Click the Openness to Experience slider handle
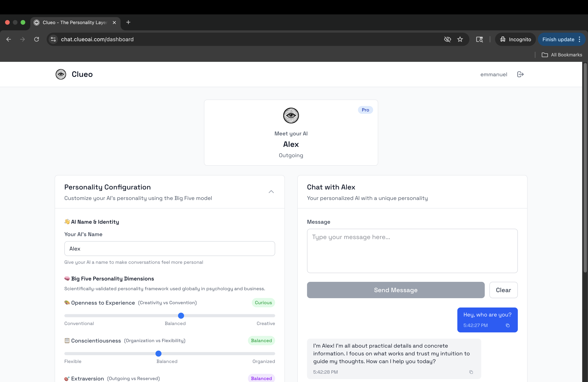Screen dimensions: 588x382 (x=181, y=315)
